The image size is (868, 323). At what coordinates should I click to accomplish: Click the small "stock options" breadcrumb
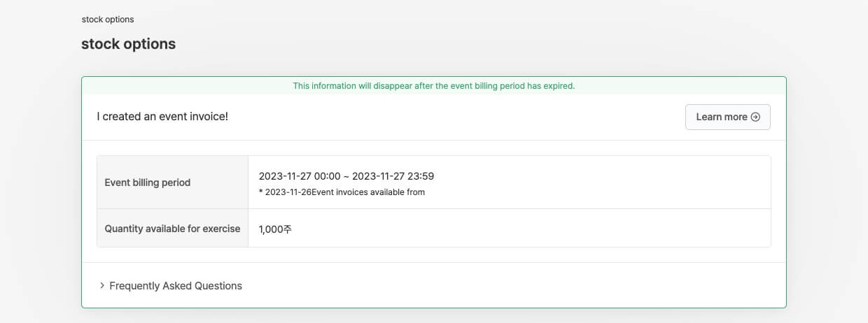108,20
